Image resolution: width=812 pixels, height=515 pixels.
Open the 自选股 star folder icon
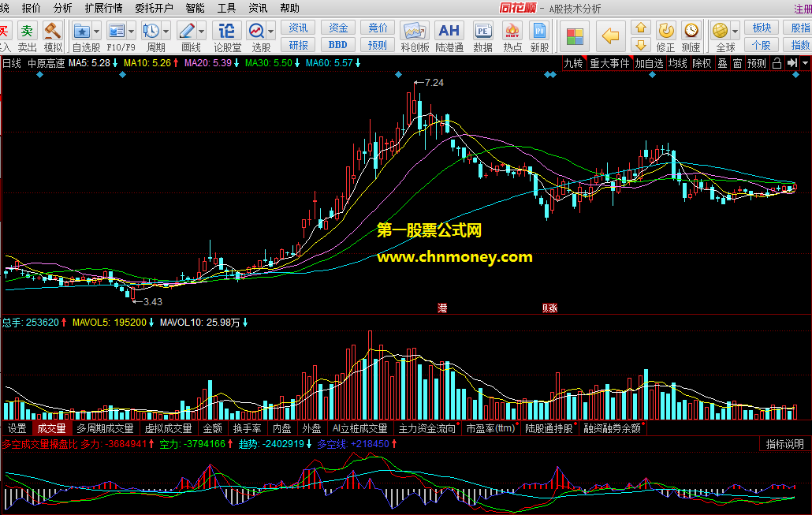82,31
